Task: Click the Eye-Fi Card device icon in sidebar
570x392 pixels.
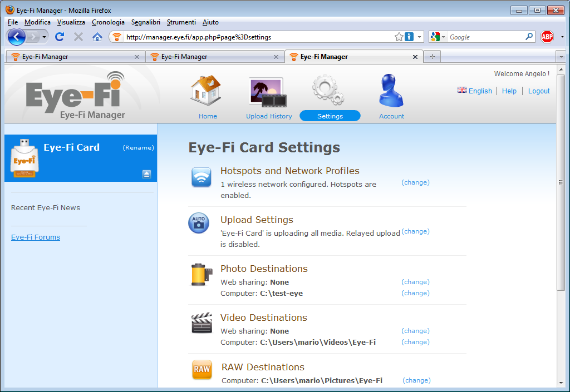Action: pyautogui.click(x=24, y=158)
